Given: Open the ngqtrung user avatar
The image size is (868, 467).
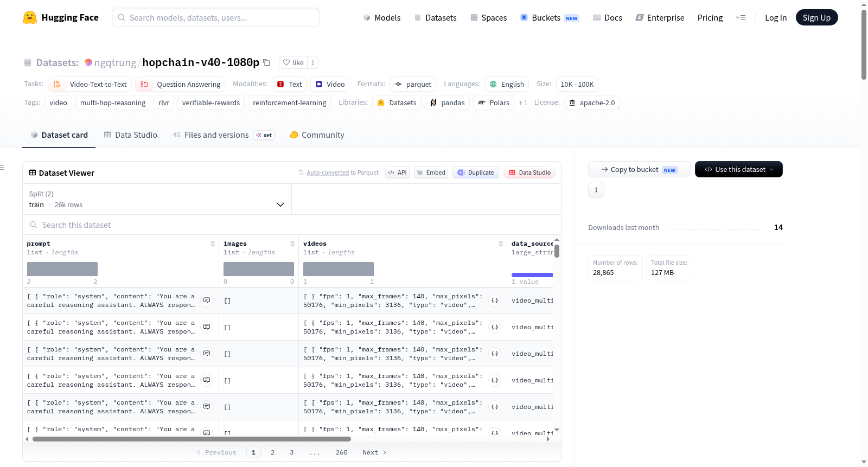Looking at the screenshot, I should [x=88, y=62].
